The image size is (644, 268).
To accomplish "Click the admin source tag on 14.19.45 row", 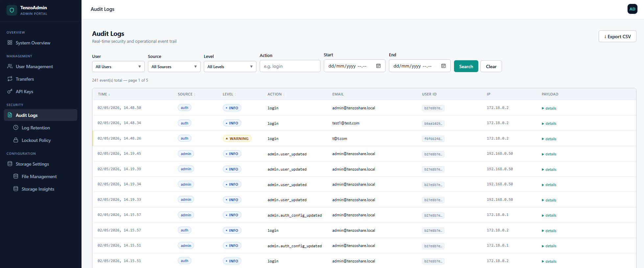I will [x=186, y=154].
